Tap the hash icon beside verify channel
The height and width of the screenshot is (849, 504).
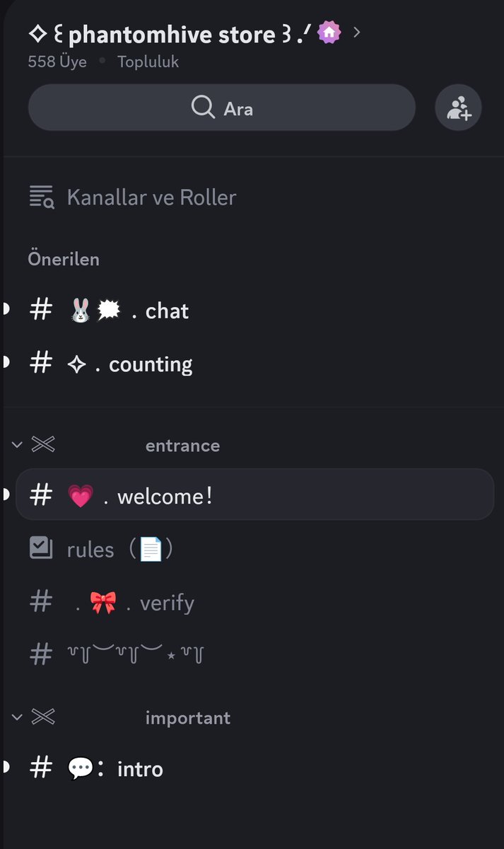pos(41,602)
